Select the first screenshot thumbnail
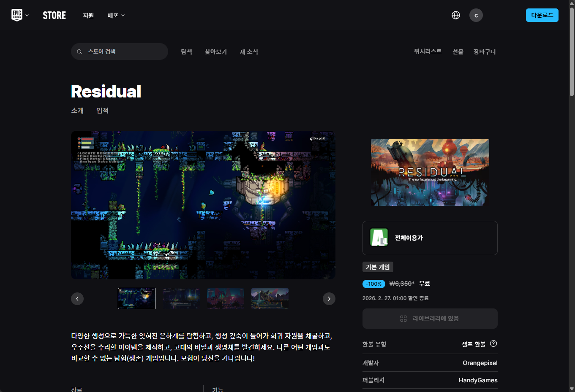The image size is (575, 392). tap(137, 298)
